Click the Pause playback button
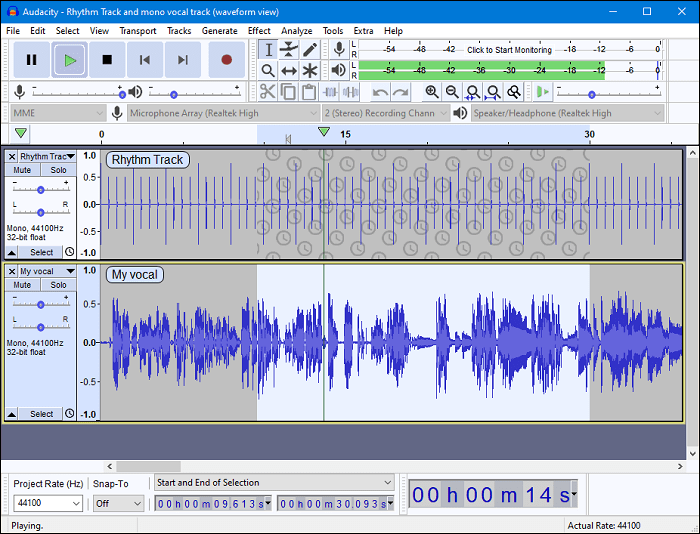The height and width of the screenshot is (534, 700). tap(31, 60)
